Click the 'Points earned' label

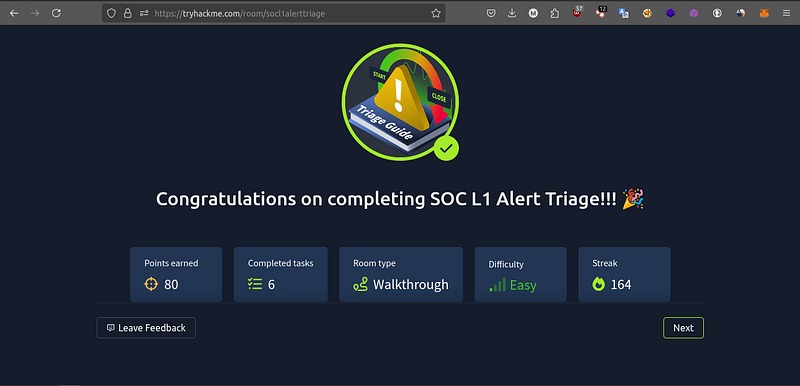coord(171,264)
